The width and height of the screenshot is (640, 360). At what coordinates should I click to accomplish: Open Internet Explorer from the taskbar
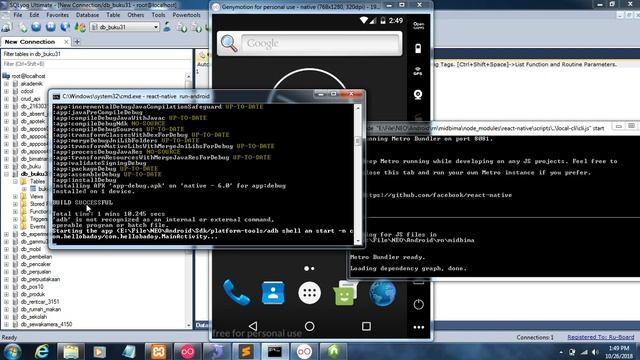[x=42, y=352]
